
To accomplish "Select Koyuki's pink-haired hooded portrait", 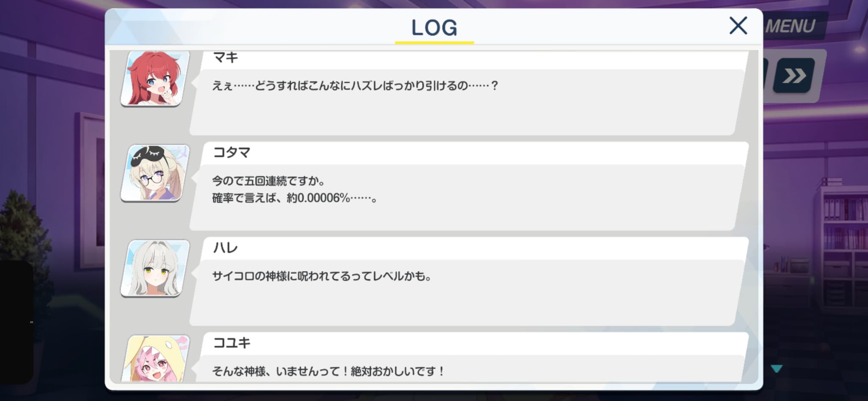I will click(x=155, y=359).
